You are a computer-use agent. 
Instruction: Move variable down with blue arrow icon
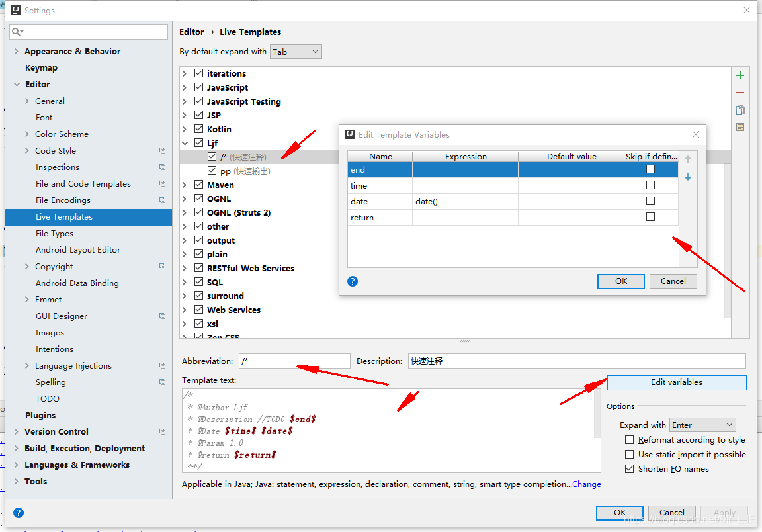688,177
